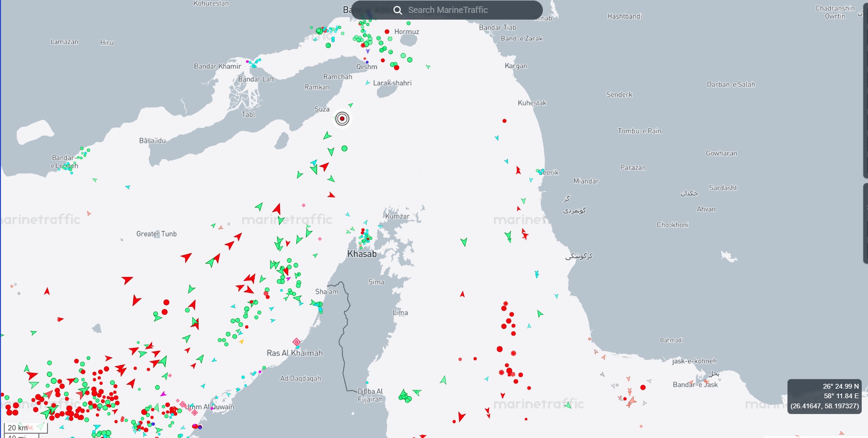This screenshot has width=868, height=438.
Task: Select the Chookhoni label
Action: 673,225
